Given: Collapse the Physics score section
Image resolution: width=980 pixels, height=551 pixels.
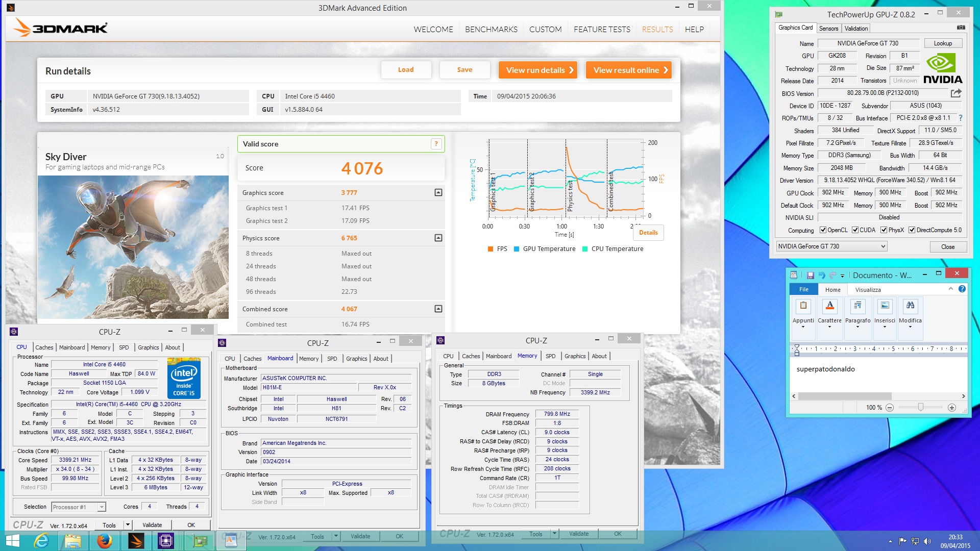Looking at the screenshot, I should coord(438,238).
